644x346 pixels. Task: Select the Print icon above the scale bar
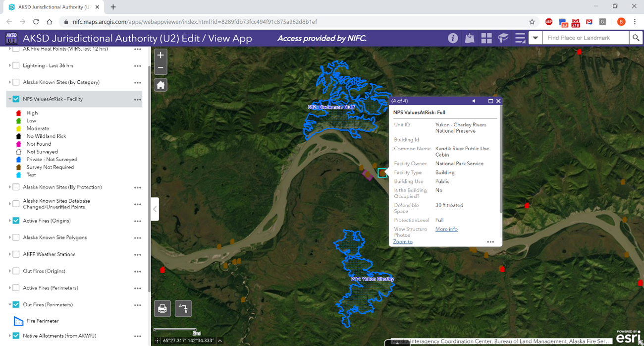click(163, 308)
